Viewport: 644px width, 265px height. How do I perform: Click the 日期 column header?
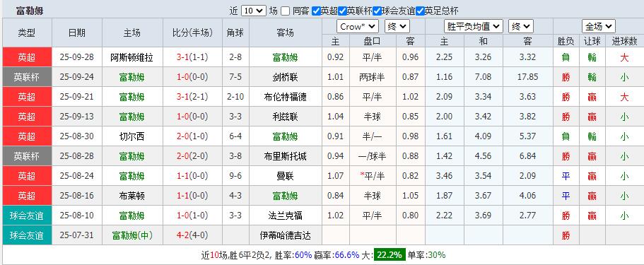tap(77, 33)
